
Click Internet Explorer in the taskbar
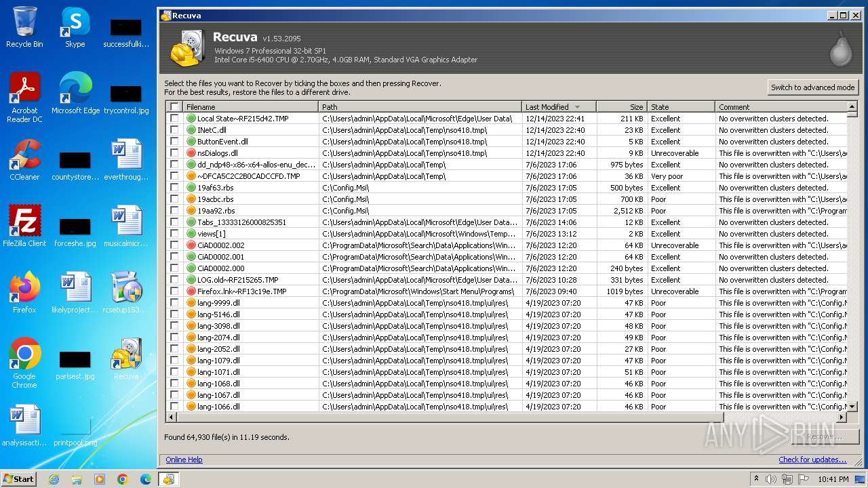point(54,479)
